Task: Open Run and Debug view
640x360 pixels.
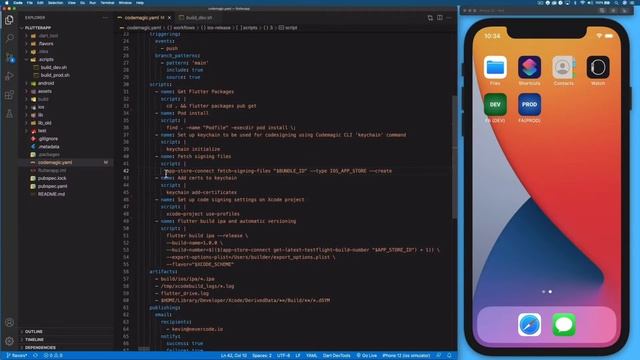Action: (x=9, y=76)
